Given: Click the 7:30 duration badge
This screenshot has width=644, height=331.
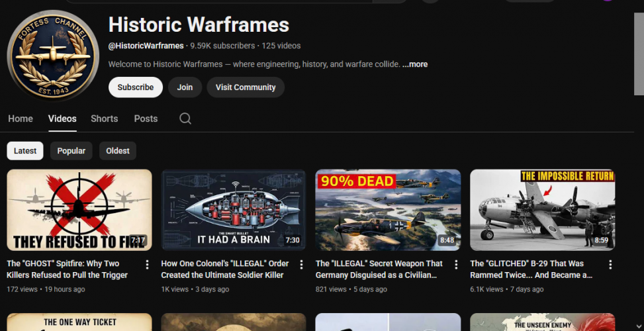Looking at the screenshot, I should [x=293, y=240].
